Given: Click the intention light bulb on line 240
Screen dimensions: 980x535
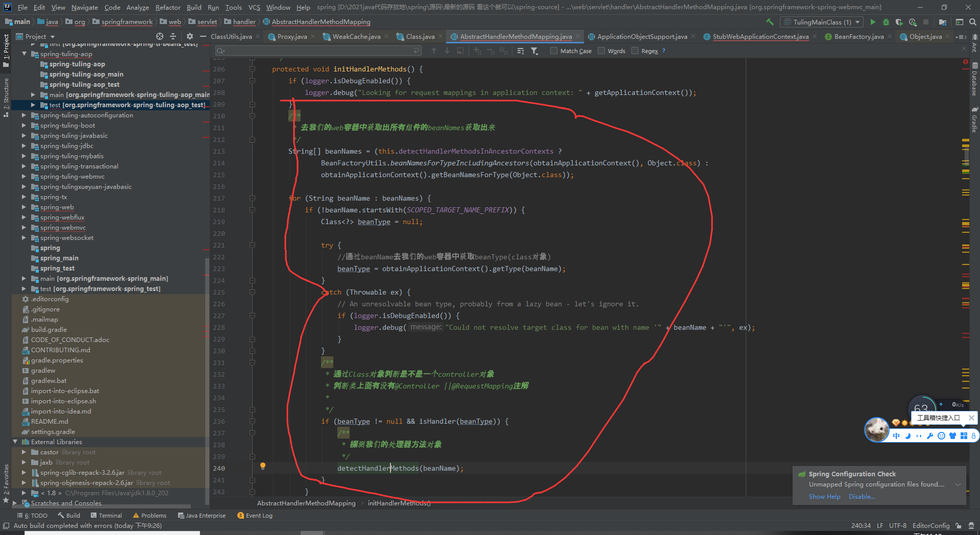Looking at the screenshot, I should click(x=263, y=466).
